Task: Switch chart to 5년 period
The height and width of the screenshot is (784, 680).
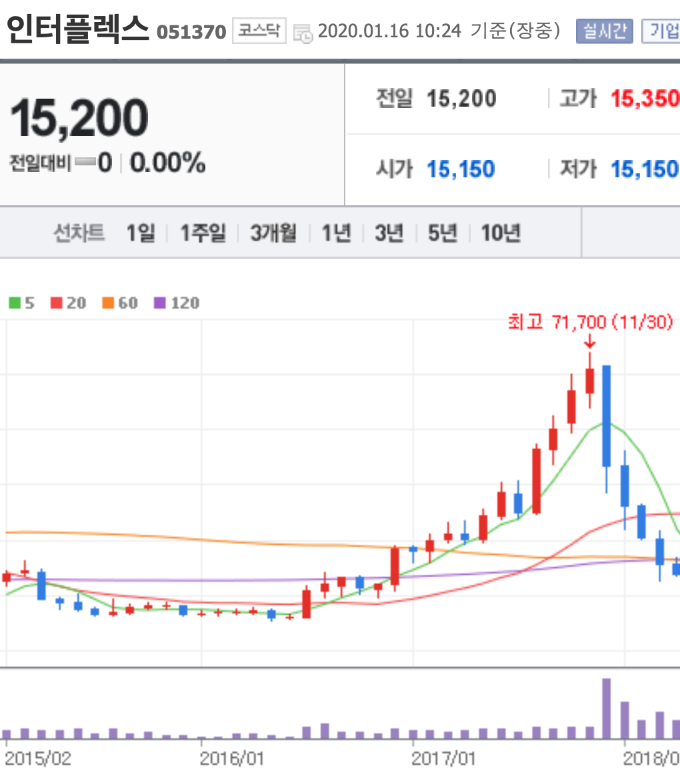Action: click(x=443, y=233)
